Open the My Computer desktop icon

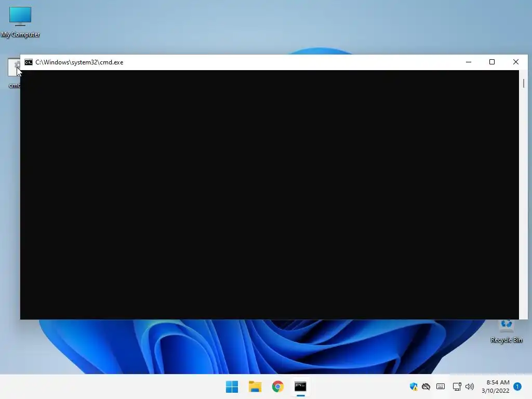click(20, 22)
